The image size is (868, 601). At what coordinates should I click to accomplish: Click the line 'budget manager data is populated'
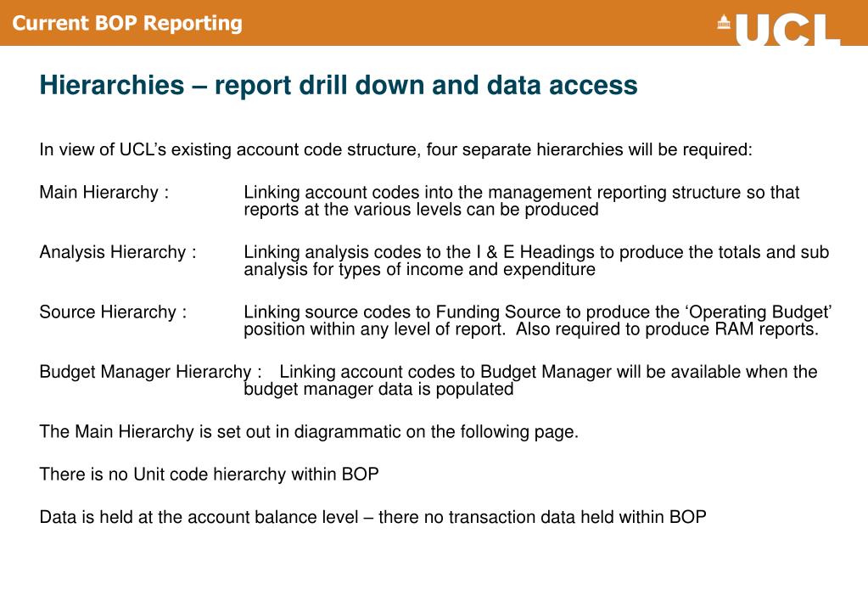(x=378, y=389)
